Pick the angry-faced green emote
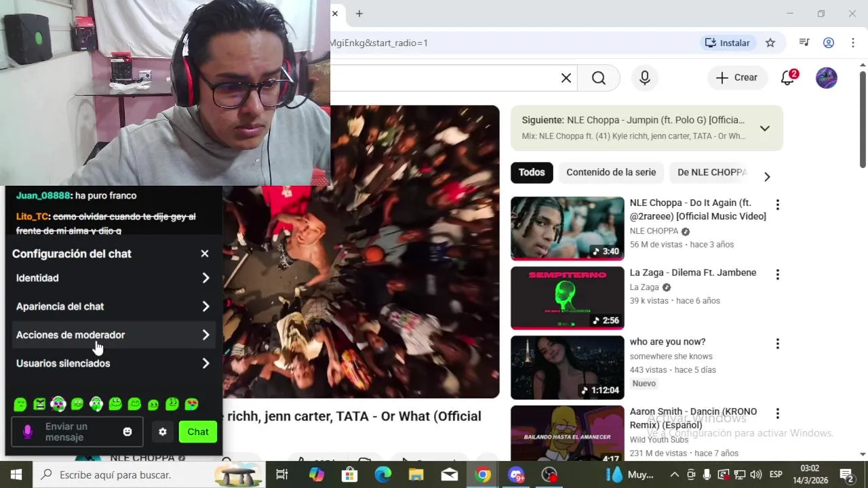Image resolution: width=868 pixels, height=488 pixels. click(x=39, y=404)
